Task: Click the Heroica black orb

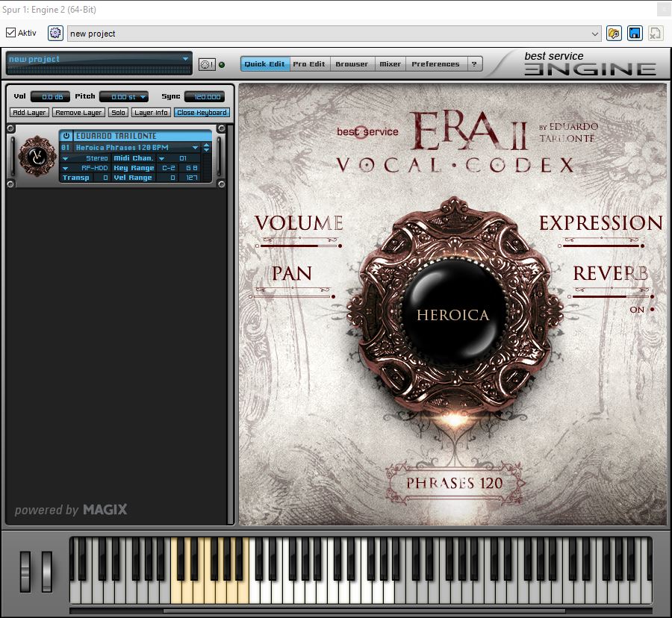Action: point(453,314)
